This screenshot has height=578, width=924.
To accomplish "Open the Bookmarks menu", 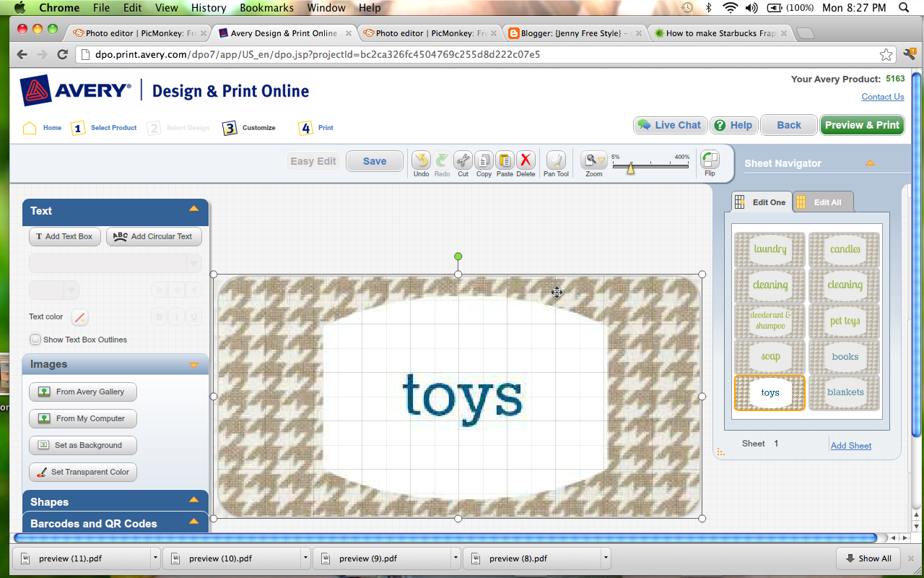I will pyautogui.click(x=266, y=8).
